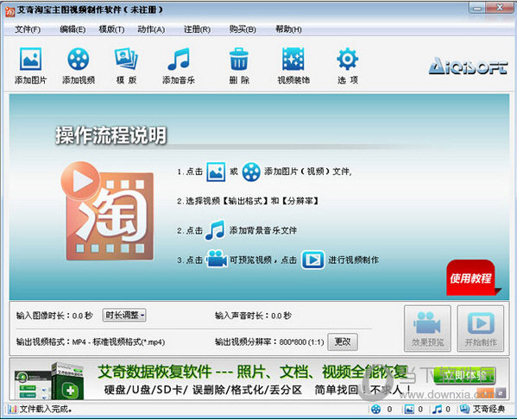Open the 购买(B) menu
517x420 pixels.
click(x=243, y=29)
